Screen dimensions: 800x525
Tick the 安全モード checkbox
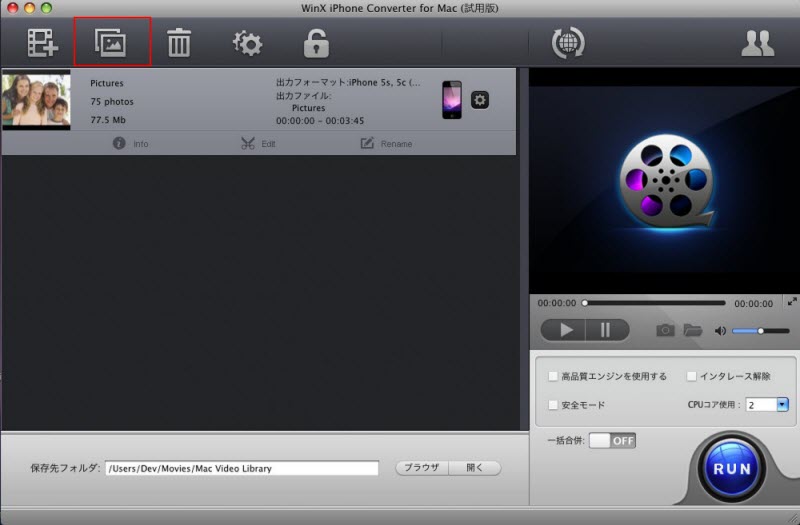pos(553,405)
